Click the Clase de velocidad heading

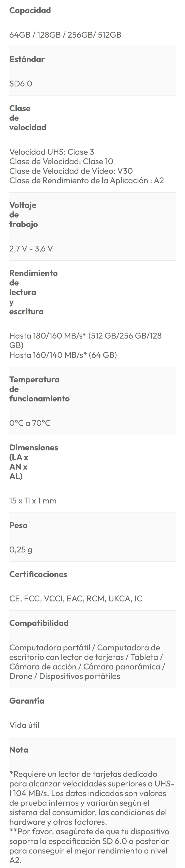[x=28, y=118]
